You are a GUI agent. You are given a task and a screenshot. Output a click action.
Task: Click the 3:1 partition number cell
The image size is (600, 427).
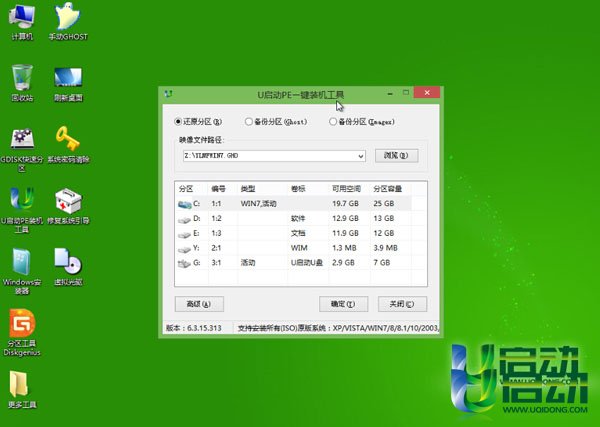point(217,263)
